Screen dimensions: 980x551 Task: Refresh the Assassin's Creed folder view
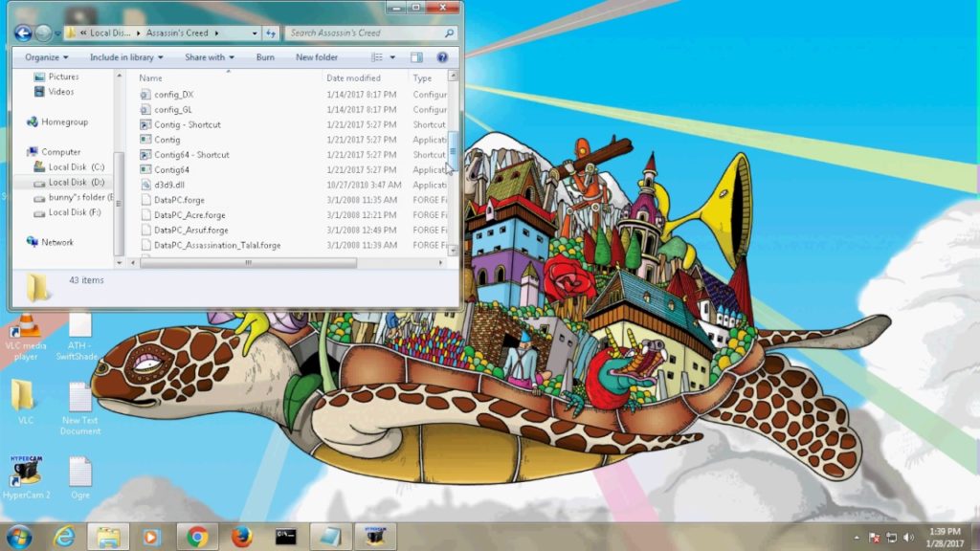pyautogui.click(x=271, y=33)
